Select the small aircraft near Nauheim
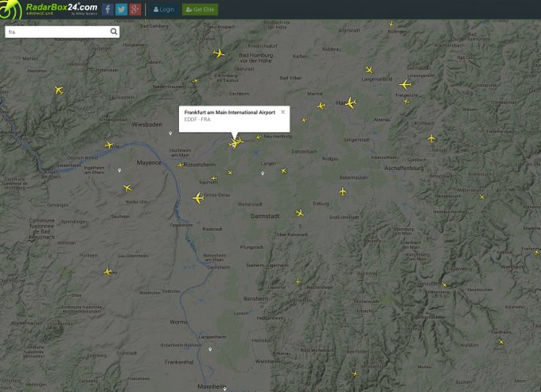This screenshot has width=541, height=392. pos(214,179)
